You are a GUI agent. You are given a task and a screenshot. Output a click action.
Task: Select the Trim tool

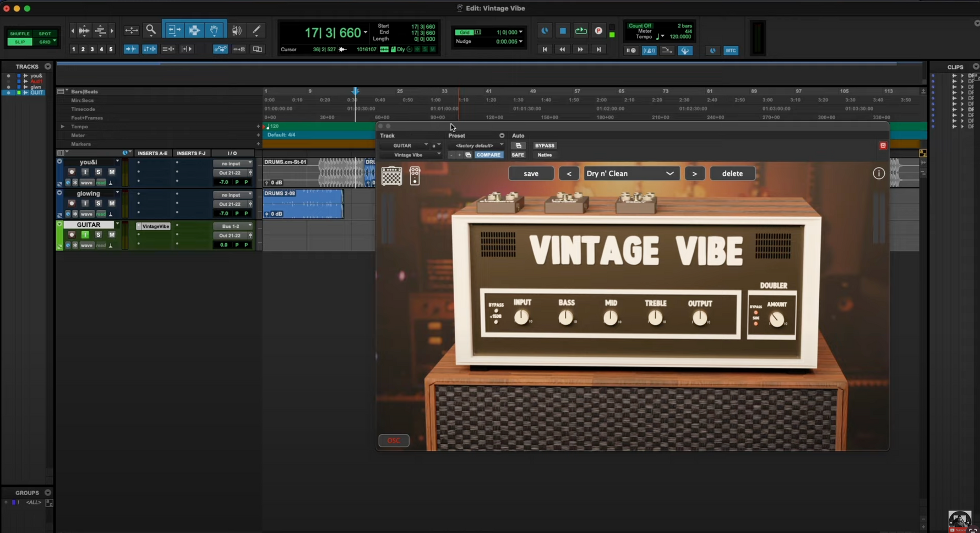pyautogui.click(x=174, y=30)
